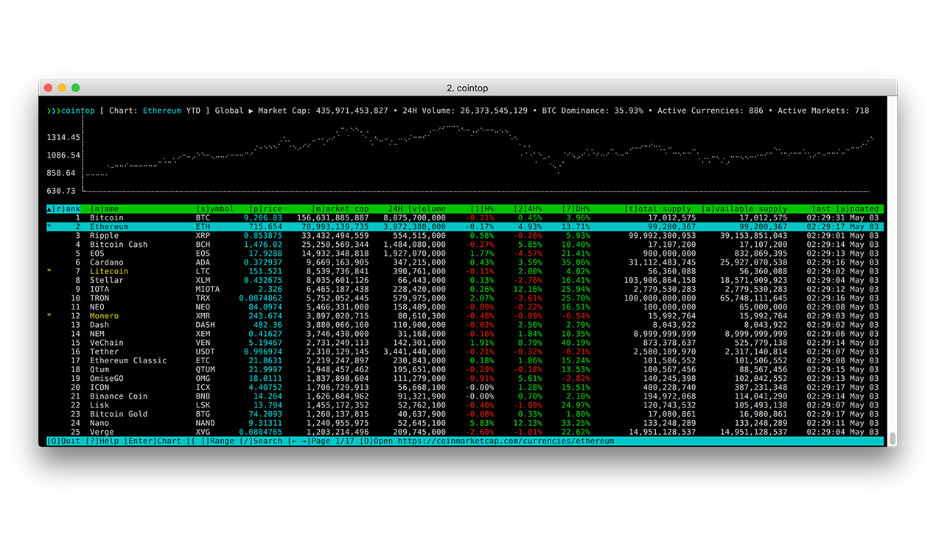Sort by the [7]DH% column header
This screenshot has height=560, width=936.
(576, 209)
